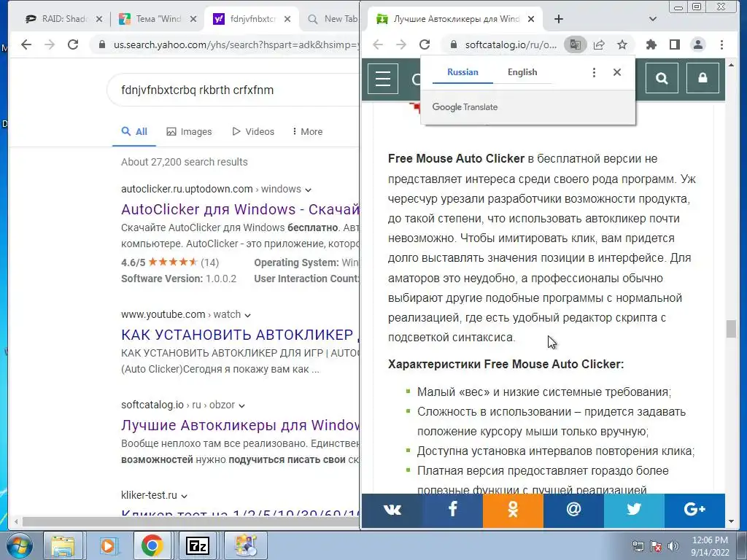Click the us.search.yahoo.com address bar
Screen dimensions: 747x560
pos(226,44)
